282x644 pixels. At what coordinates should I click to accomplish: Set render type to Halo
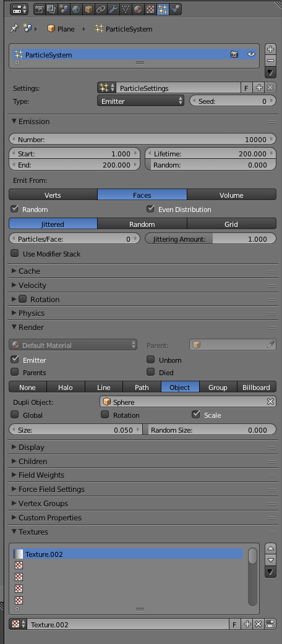click(66, 388)
